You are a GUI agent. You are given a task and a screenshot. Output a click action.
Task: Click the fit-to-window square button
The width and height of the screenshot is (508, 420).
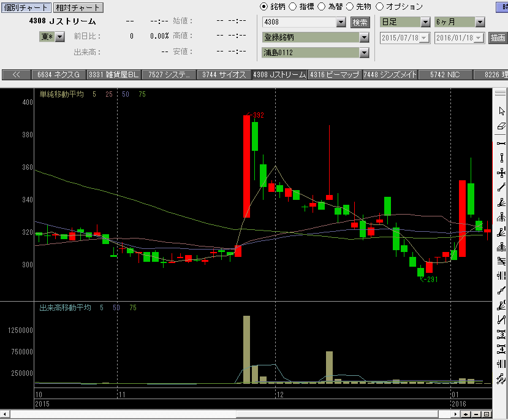coord(487,414)
